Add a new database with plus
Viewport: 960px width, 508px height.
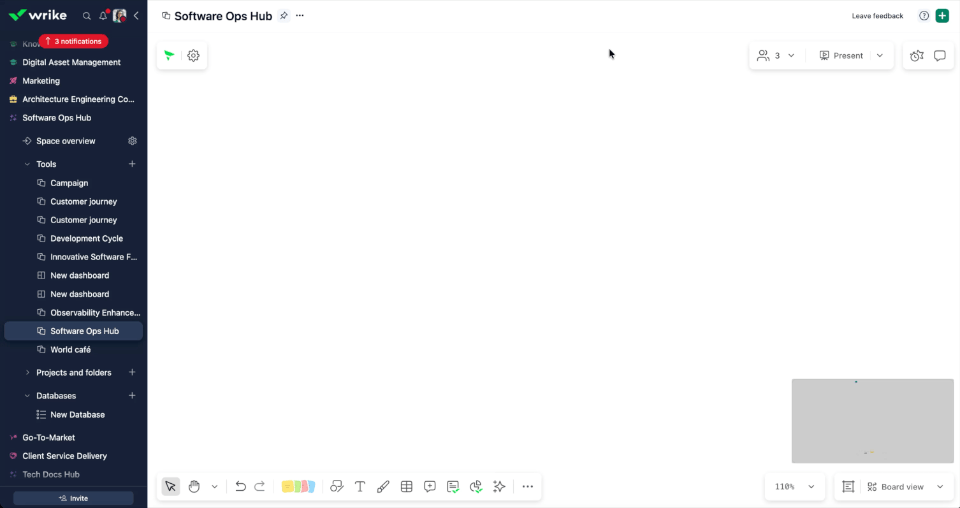point(132,395)
